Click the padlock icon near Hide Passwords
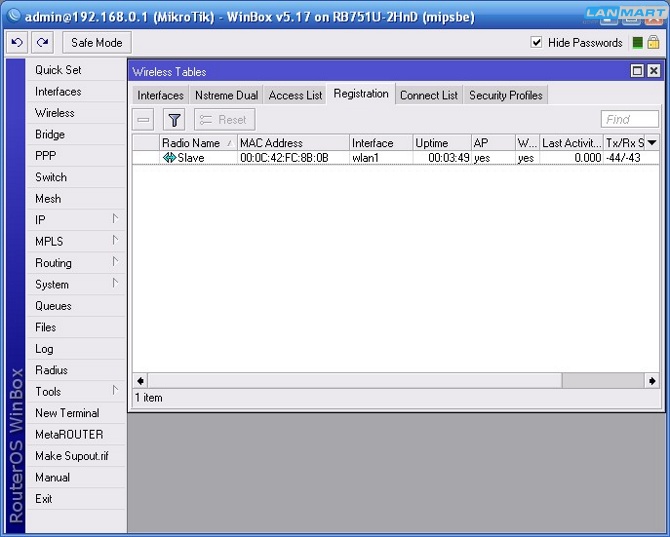This screenshot has width=670, height=537. click(x=653, y=42)
